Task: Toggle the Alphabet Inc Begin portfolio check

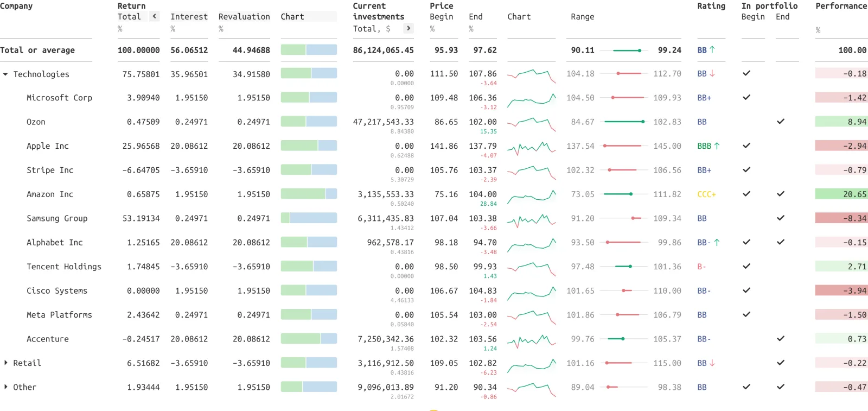Action: (x=746, y=242)
